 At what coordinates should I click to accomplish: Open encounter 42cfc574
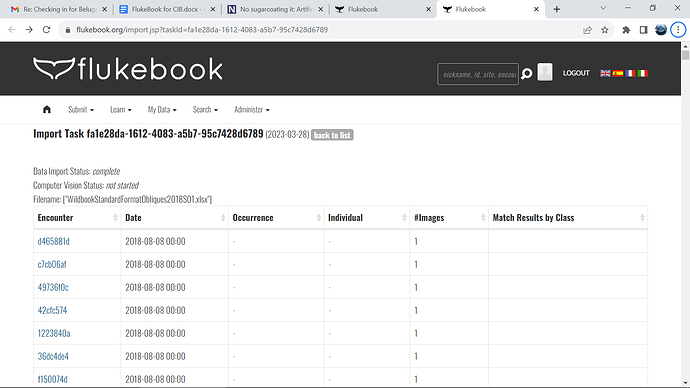pyautogui.click(x=52, y=310)
